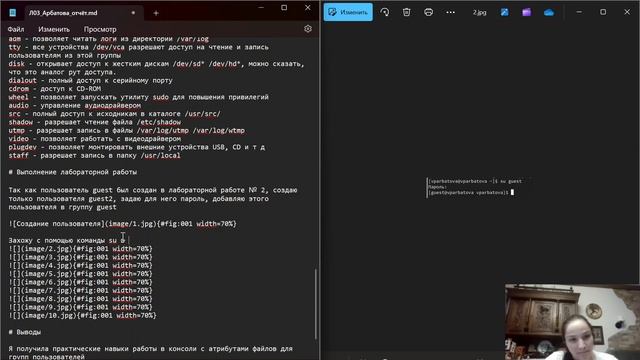Open the blue image edit app icon
The width and height of the screenshot is (640, 360).
pyautogui.click(x=504, y=12)
